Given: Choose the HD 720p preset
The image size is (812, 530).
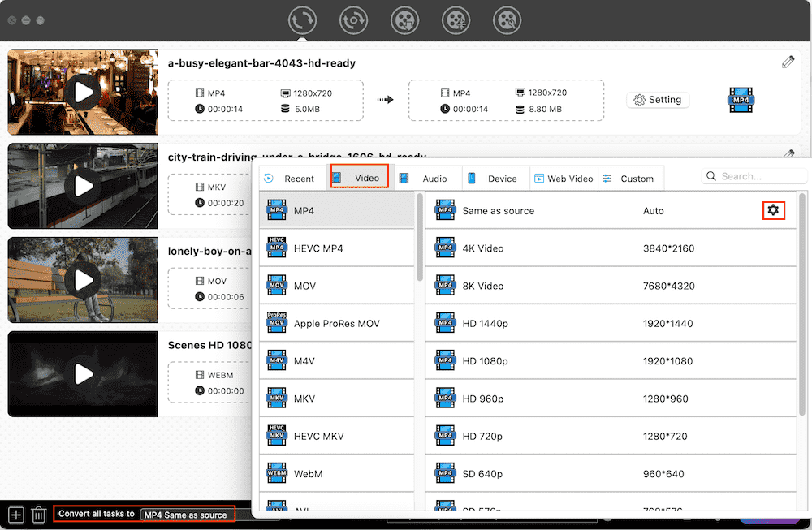Looking at the screenshot, I should [611, 437].
